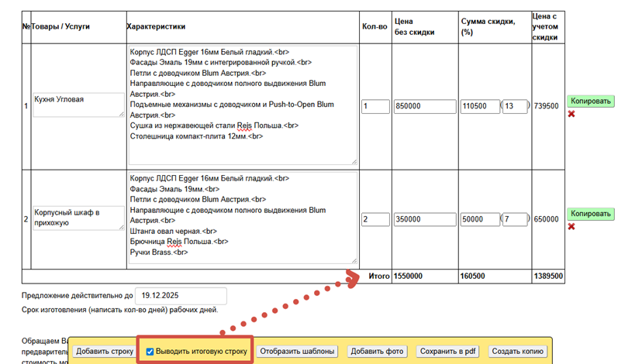Save the document with "Сохранить в pdf"

pos(448,352)
